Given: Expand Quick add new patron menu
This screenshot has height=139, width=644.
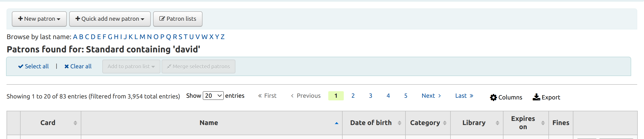Looking at the screenshot, I should [110, 19].
